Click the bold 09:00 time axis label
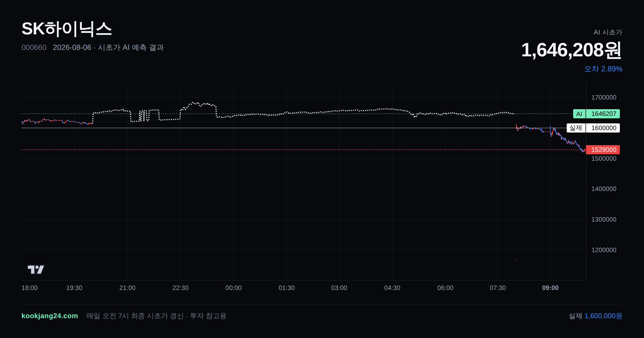This screenshot has height=338, width=644. tap(550, 288)
